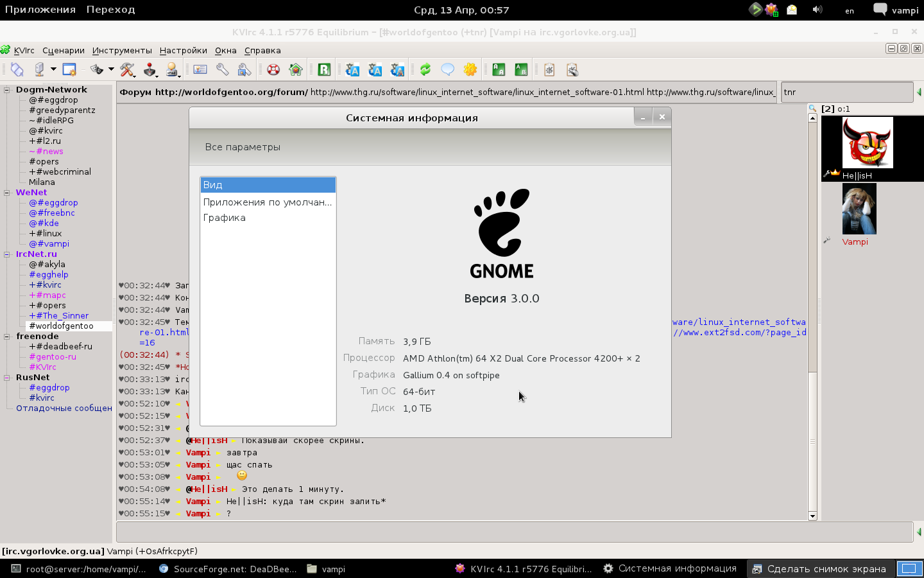This screenshot has width=924, height=578.
Task: Open Переход menu in top panel
Action: pyautogui.click(x=111, y=10)
